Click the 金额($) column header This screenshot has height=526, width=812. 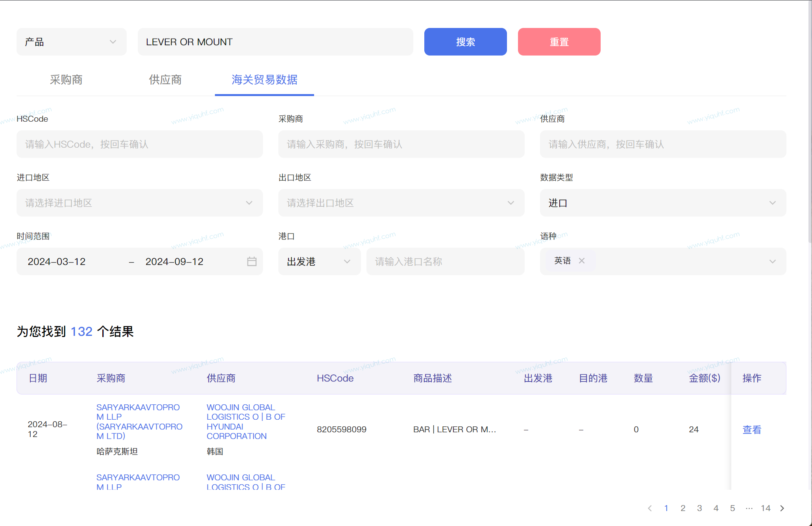coord(705,378)
